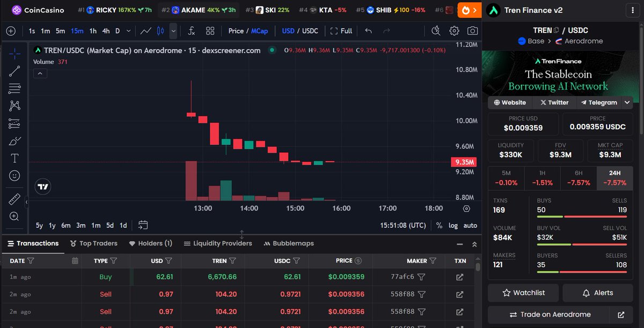Open the forecasting and measurement tools
This screenshot has height=328, width=644.
pos(14,124)
